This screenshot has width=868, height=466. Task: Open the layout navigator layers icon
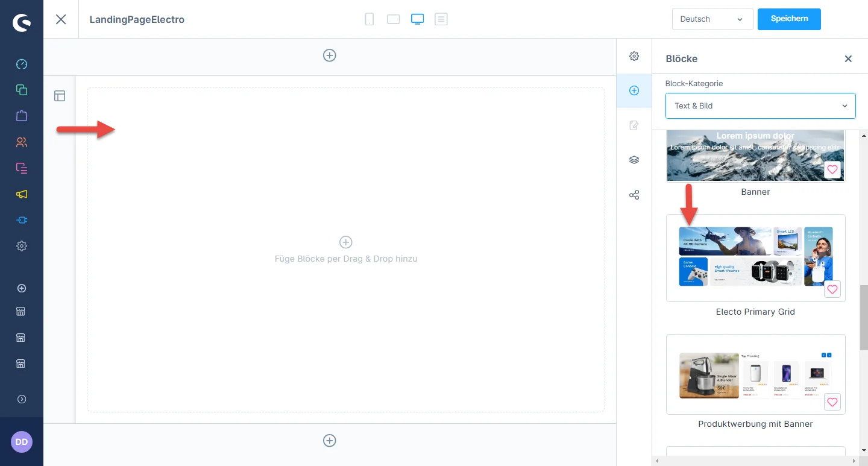coord(634,160)
